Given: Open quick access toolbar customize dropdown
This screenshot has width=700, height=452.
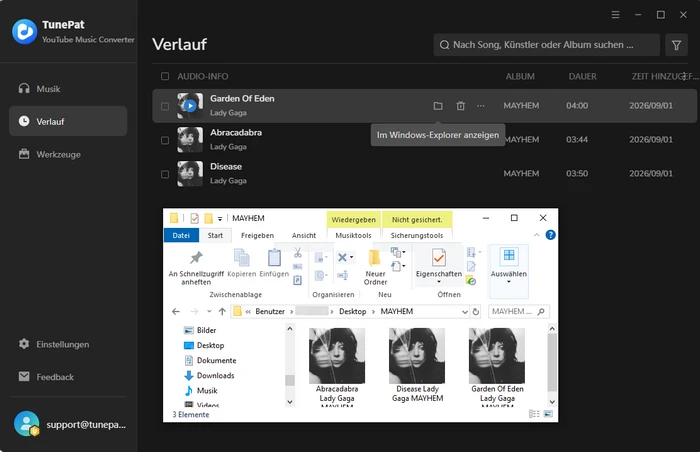Looking at the screenshot, I should (x=220, y=218).
